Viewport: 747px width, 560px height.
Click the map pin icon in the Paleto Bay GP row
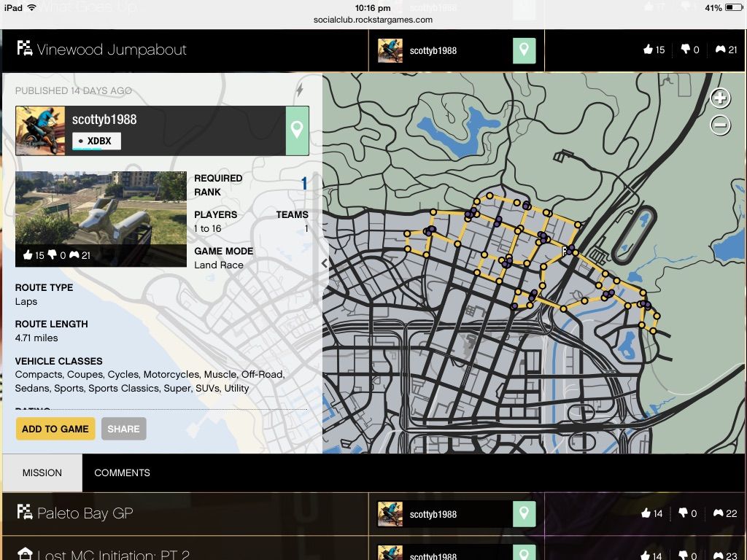coord(524,514)
